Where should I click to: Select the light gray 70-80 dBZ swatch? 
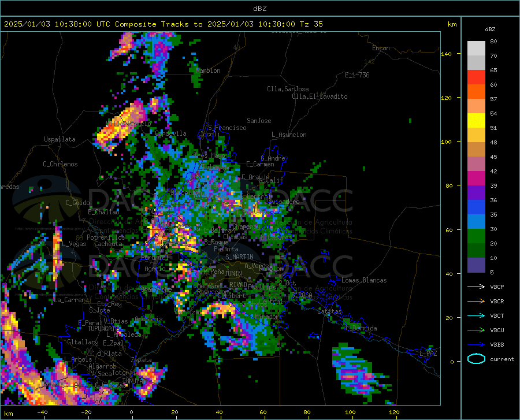(476, 48)
